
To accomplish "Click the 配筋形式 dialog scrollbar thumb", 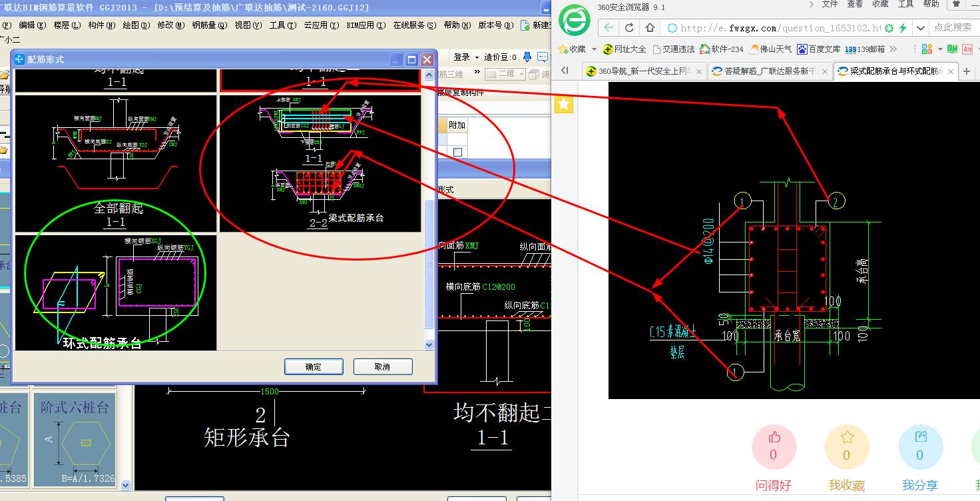I will point(429,264).
